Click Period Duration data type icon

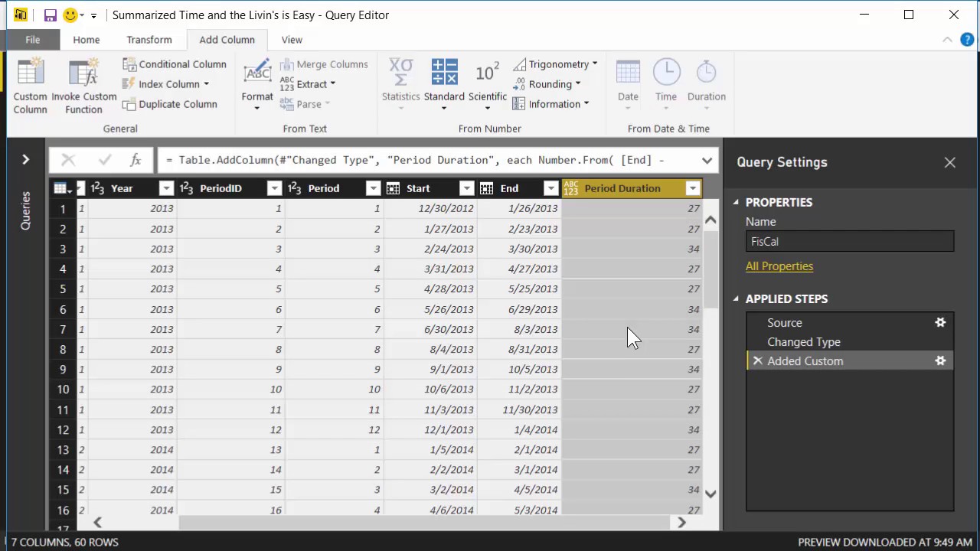570,188
